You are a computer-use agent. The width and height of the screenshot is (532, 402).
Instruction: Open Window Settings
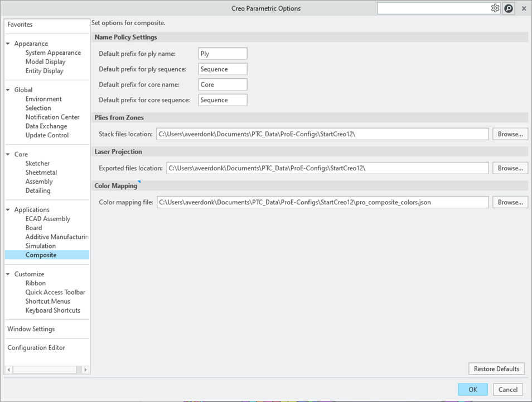coord(31,329)
